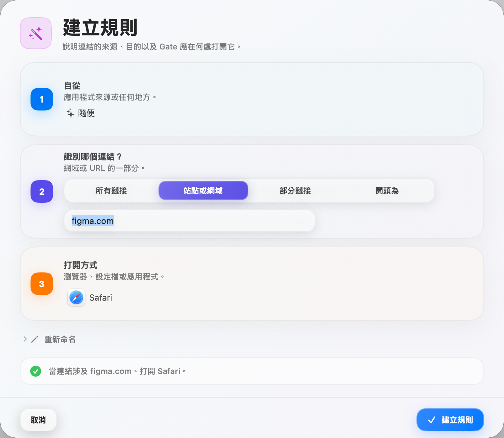Click the pencil icon next to 重新命名

coord(34,339)
